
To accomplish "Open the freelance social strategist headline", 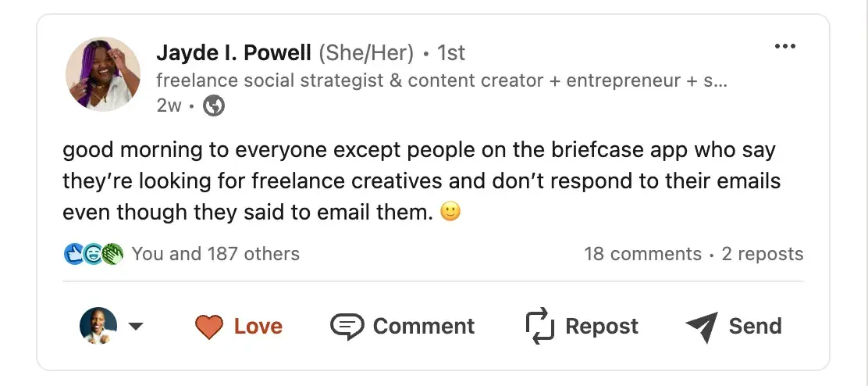I will point(441,80).
